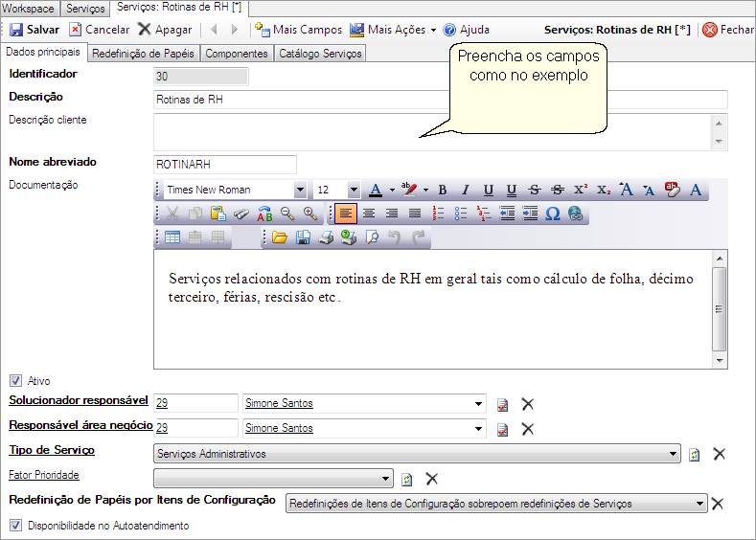Screen dimensions: 756x540
Task: Insert a bulleted list
Action: pos(462,214)
